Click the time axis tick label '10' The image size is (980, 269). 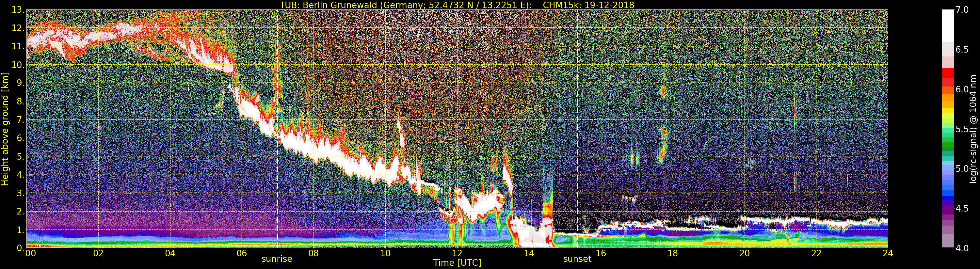(385, 253)
